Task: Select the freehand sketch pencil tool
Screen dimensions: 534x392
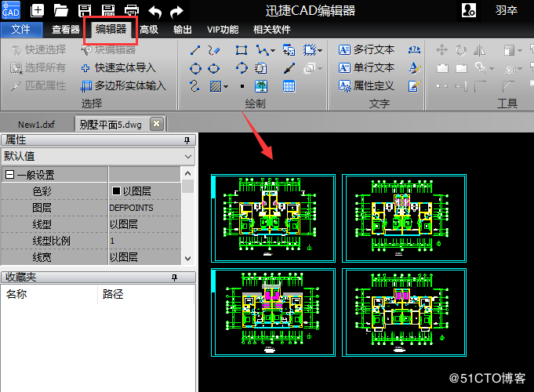Action: 214,50
